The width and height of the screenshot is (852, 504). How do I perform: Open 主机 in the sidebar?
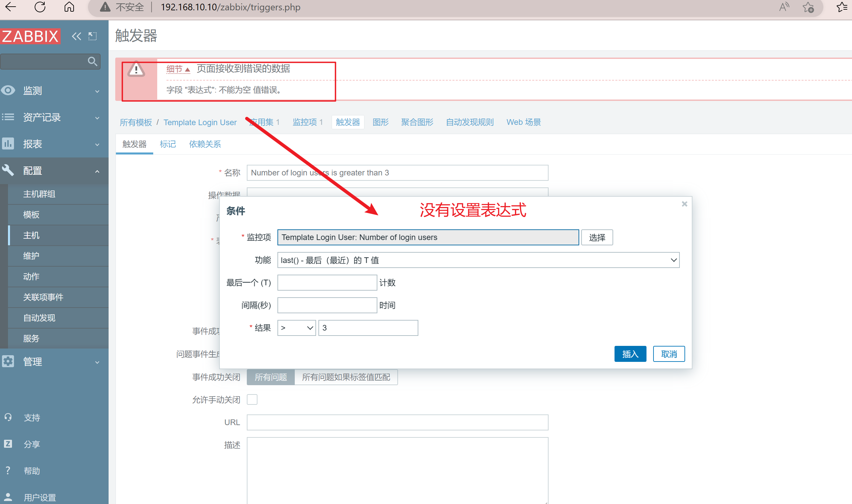(x=31, y=235)
